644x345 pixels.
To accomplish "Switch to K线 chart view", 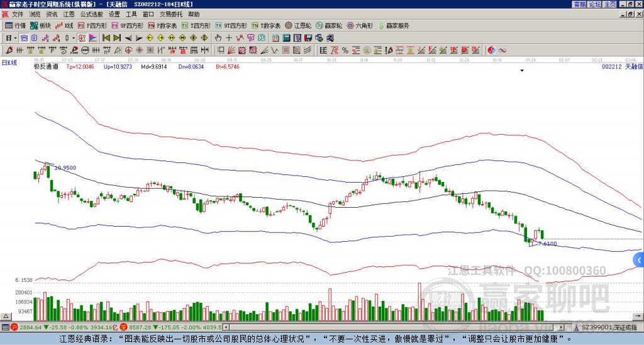I will (x=64, y=25).
